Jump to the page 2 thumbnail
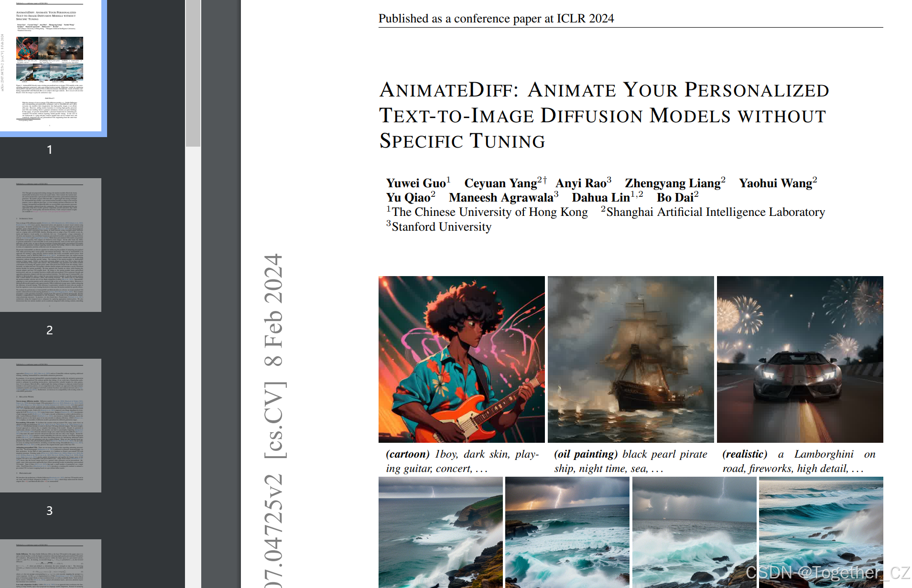The width and height of the screenshot is (912, 588). pos(51,245)
